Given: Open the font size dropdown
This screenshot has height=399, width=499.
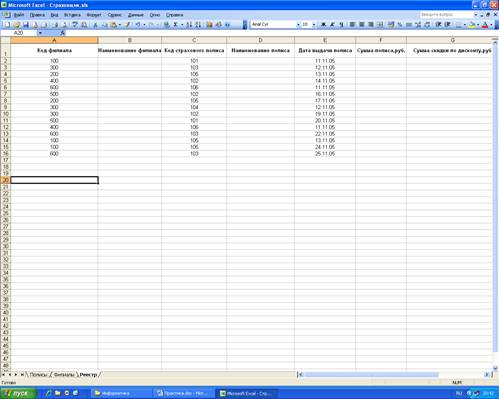Looking at the screenshot, I should [314, 25].
